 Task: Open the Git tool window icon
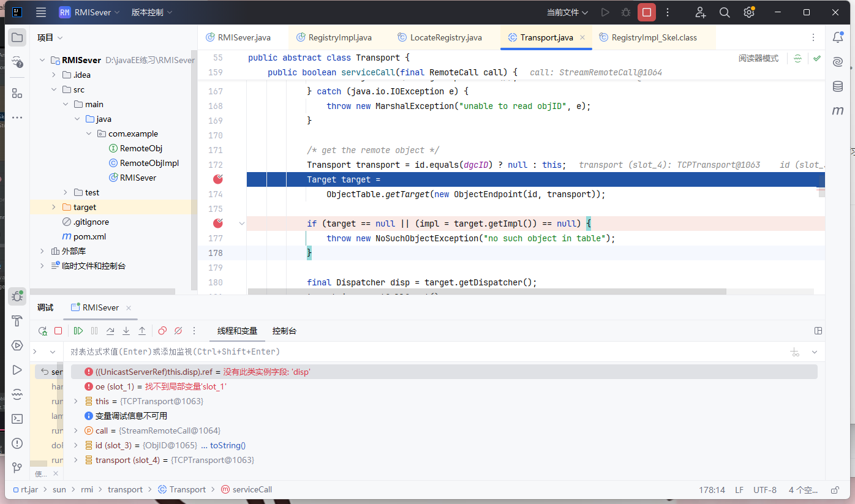[17, 468]
